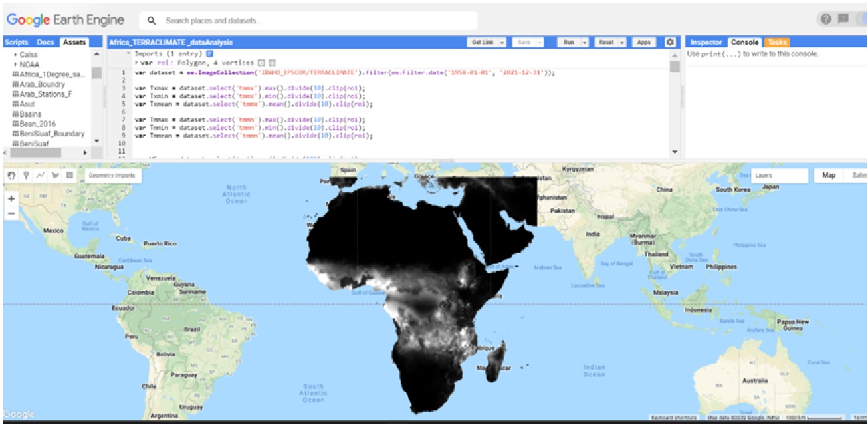Switch to the Docs tab
This screenshot has width=868, height=427.
(45, 42)
